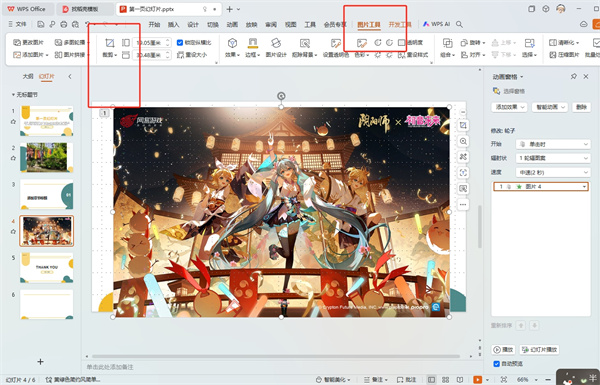Screen dimensions: 600x385
Task: Click Selection Pane (选择窗格) link
Action: (509, 91)
